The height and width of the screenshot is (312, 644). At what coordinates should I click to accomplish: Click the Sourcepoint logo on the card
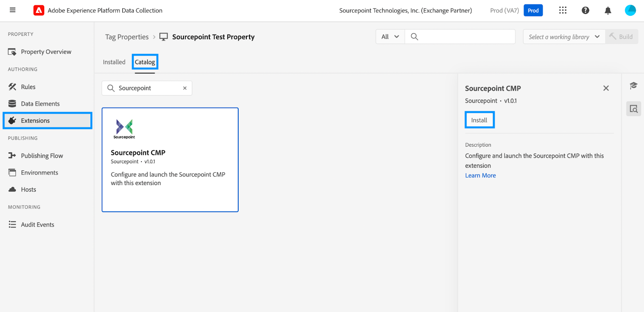(124, 129)
